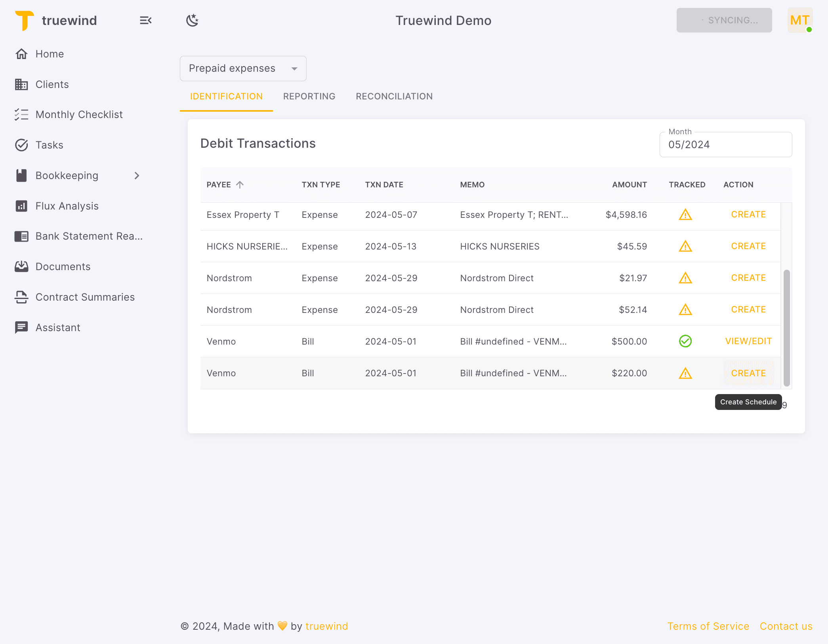Click CREATE on the Nordstrom $21.97 row
828x644 pixels.
(748, 278)
